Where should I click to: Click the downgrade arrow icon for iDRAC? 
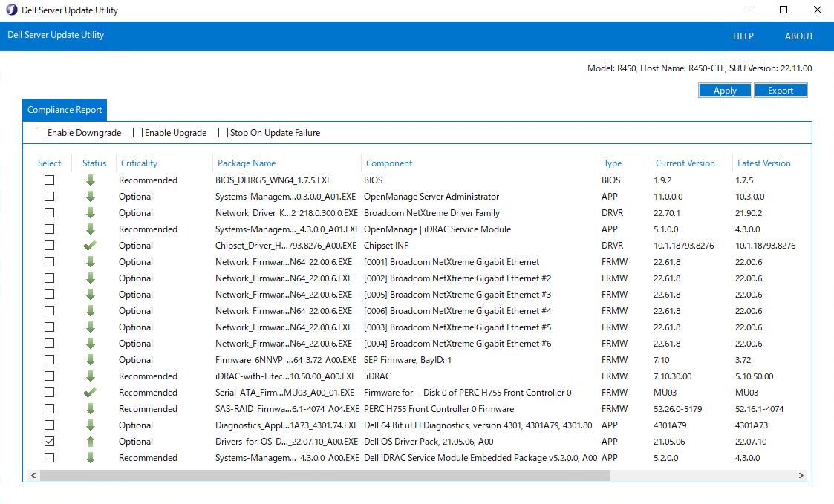pyautogui.click(x=90, y=376)
